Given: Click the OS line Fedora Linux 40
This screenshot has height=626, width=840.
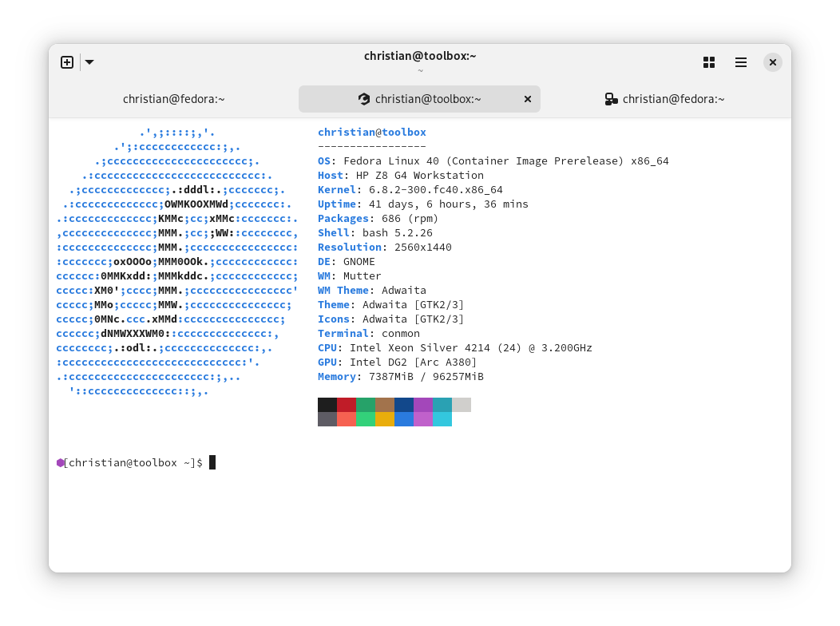Looking at the screenshot, I should pos(493,161).
